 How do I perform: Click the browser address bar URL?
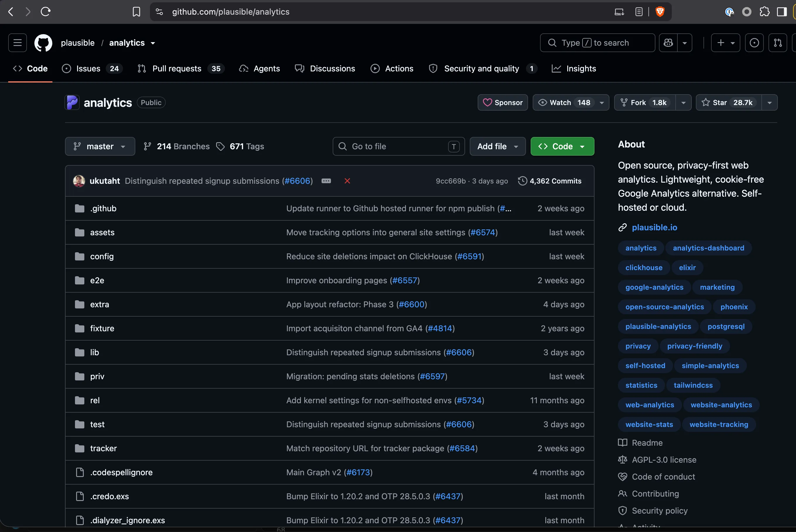(x=230, y=12)
